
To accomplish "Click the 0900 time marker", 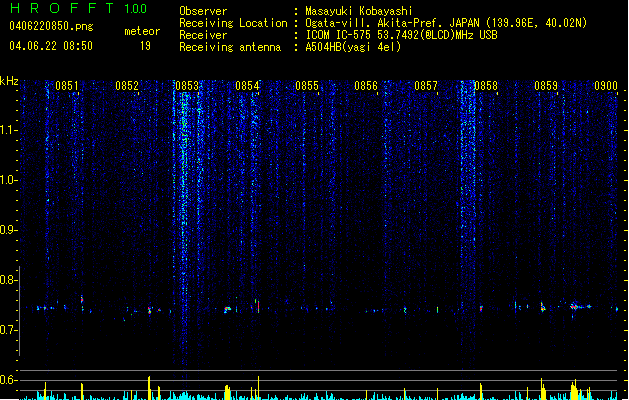I will [x=606, y=86].
